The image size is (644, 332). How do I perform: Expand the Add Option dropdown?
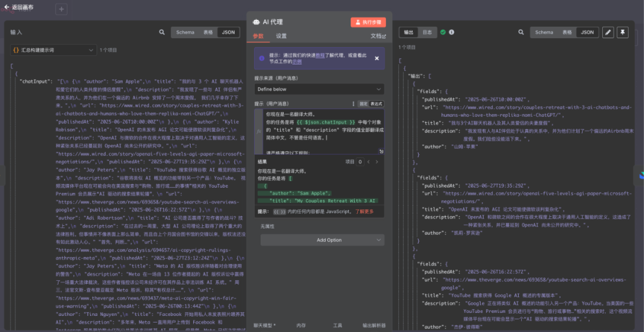tap(323, 240)
